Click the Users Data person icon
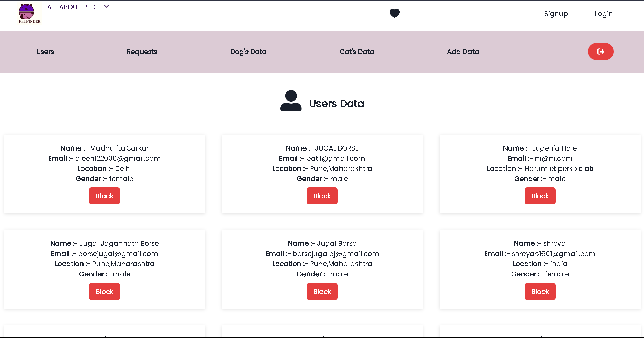This screenshot has height=338, width=644. (291, 100)
